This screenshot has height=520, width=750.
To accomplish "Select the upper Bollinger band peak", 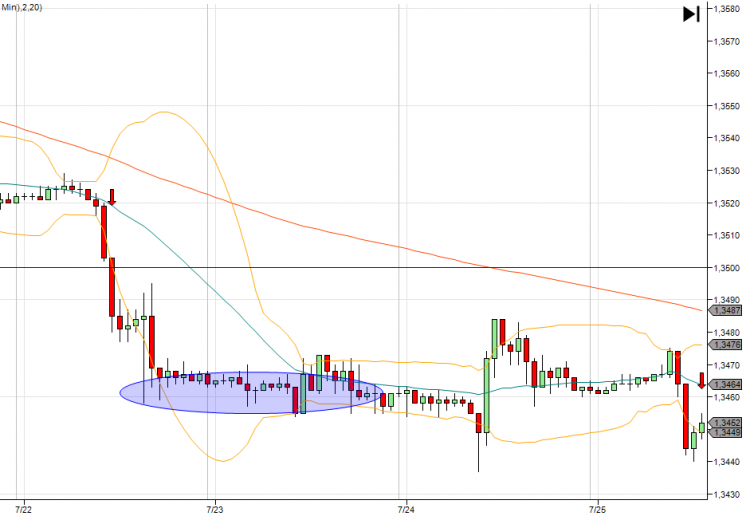I will point(164,112).
